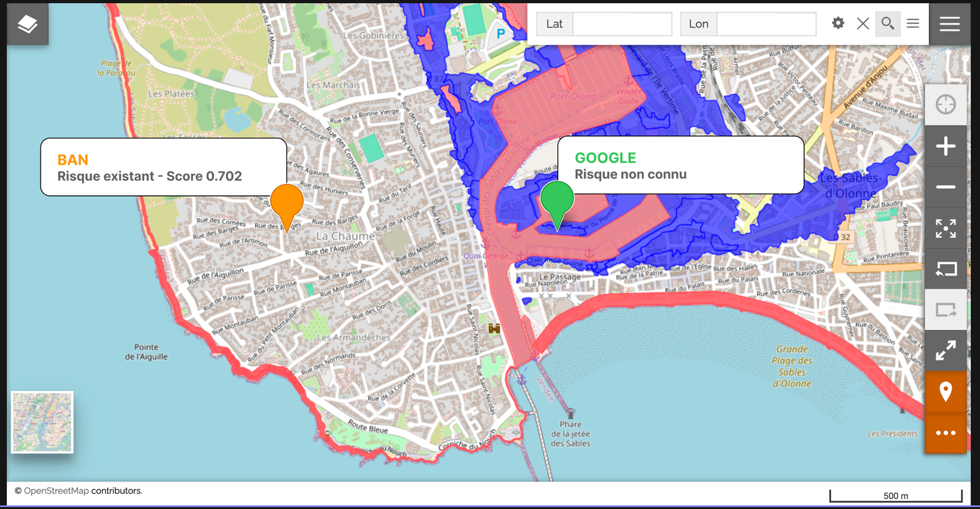Select the orange BAN marker
Image resolution: width=980 pixels, height=509 pixels.
tap(286, 203)
